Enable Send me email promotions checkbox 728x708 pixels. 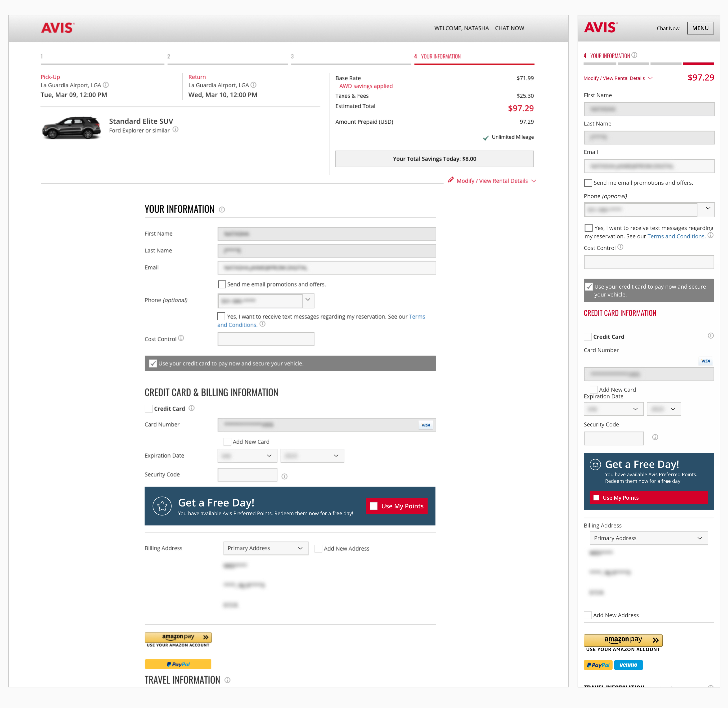coord(222,284)
